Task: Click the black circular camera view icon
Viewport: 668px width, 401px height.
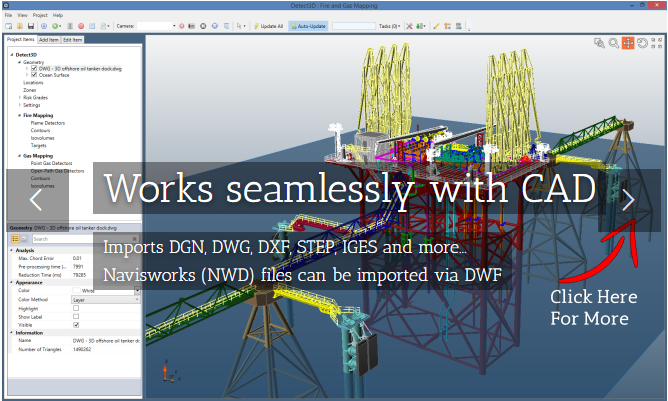Action: (x=203, y=26)
